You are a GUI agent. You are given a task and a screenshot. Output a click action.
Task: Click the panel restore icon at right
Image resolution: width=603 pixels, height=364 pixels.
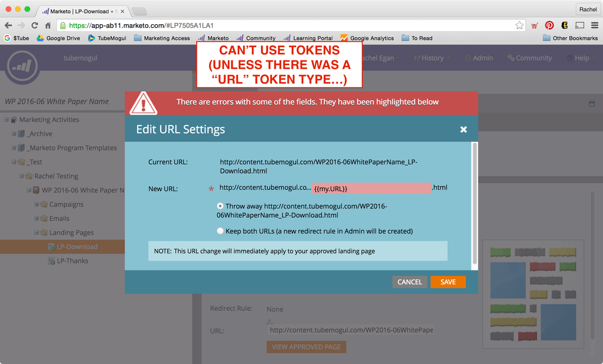point(592,103)
